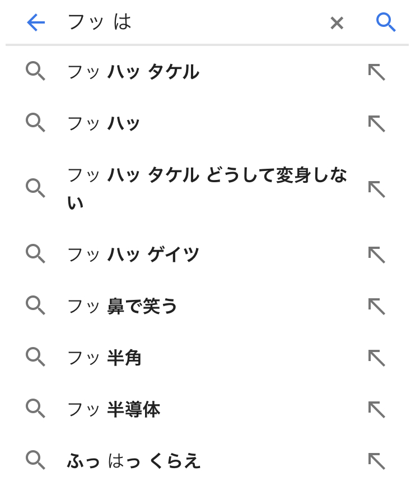
Task: Tap arrow icon for フッ 半角
Action: click(x=376, y=358)
